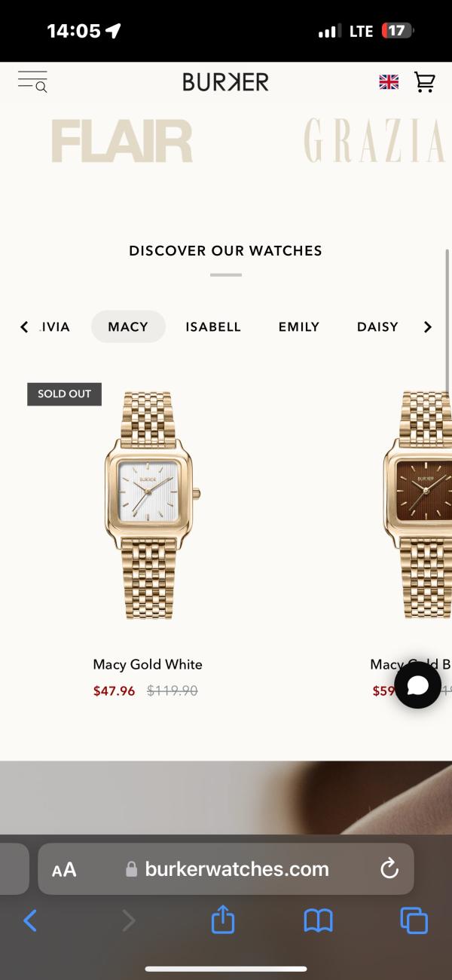452x980 pixels.
Task: Open the live chat bubble
Action: click(417, 684)
